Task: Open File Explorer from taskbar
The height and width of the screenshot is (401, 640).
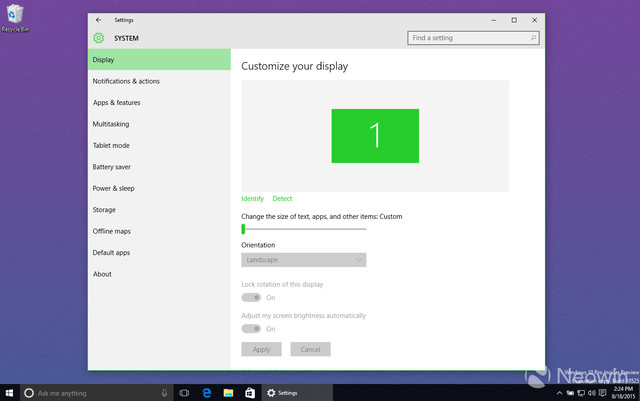Action: point(229,393)
